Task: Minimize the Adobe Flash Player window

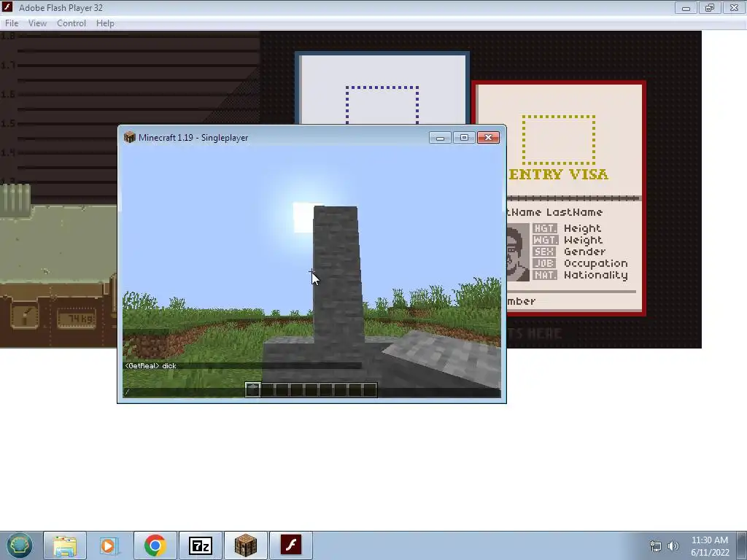Action: tap(686, 7)
